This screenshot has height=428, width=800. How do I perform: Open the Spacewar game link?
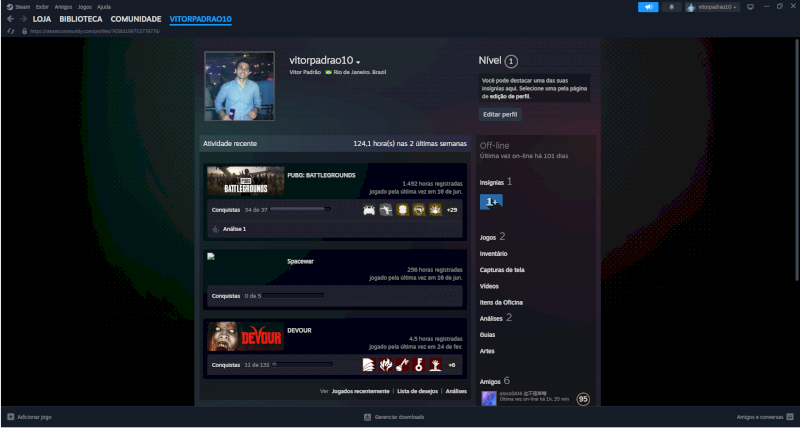tap(300, 261)
